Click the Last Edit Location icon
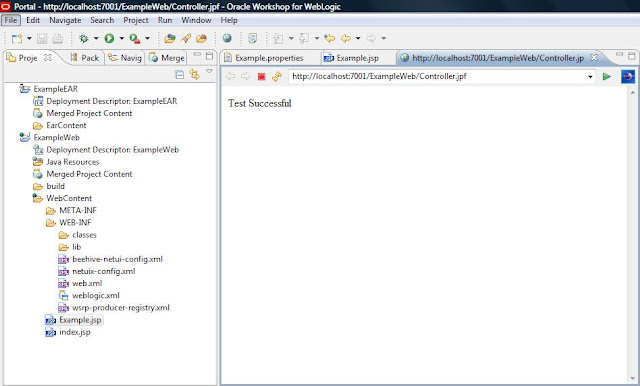 pyautogui.click(x=329, y=38)
